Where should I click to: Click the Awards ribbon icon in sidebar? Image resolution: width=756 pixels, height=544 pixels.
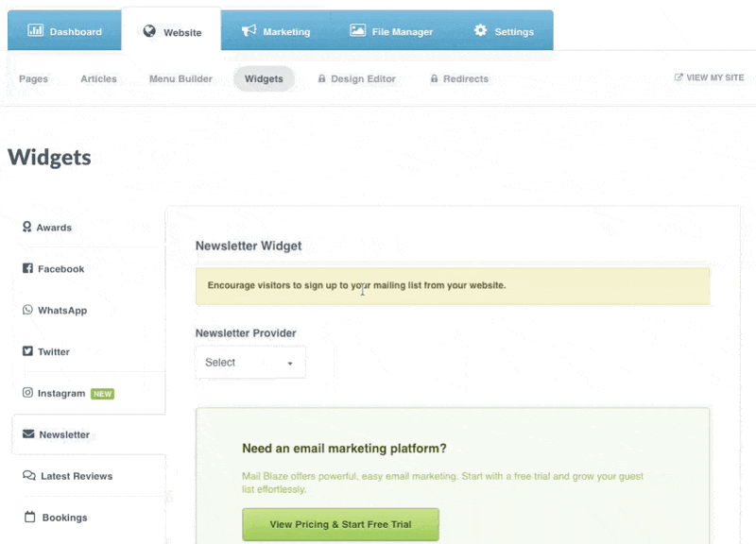click(27, 228)
